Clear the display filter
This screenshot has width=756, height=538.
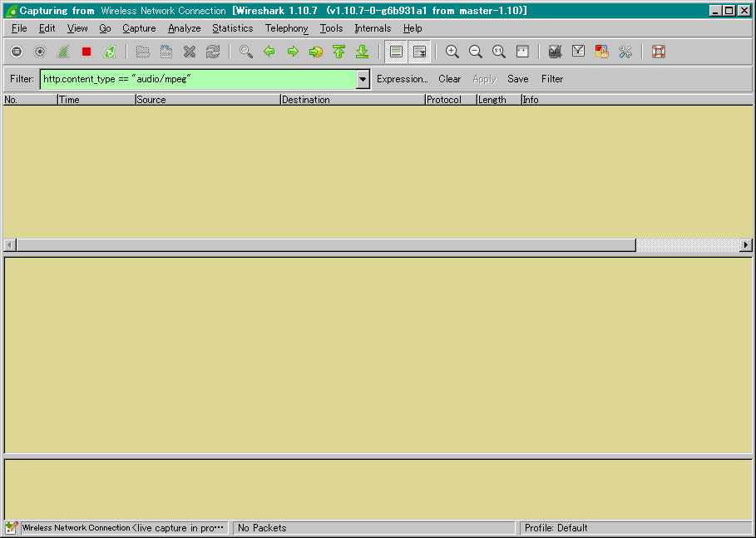point(449,79)
